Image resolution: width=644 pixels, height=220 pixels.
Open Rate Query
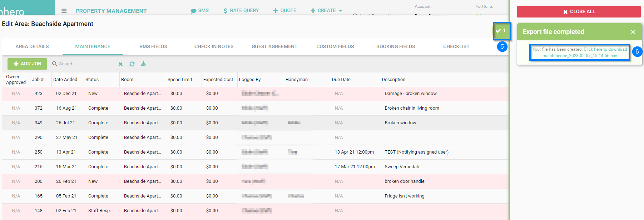coord(241,11)
